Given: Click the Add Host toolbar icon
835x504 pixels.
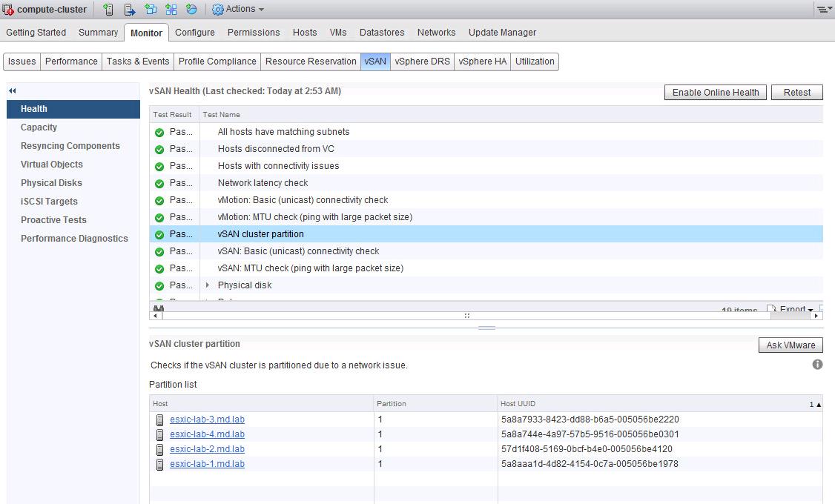Looking at the screenshot, I should point(108,9).
